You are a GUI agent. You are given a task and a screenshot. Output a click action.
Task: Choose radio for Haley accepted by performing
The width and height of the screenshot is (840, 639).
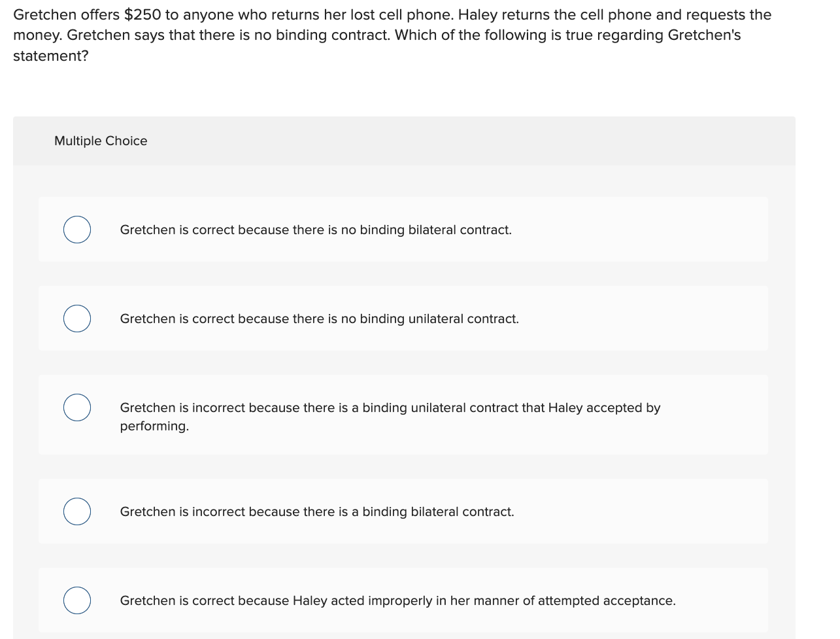click(x=77, y=407)
